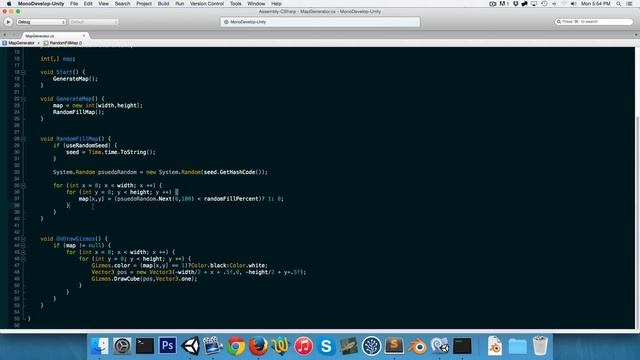Screen dimensions: 640x360
Task: Open the Default target dropdown
Action: click(93, 22)
